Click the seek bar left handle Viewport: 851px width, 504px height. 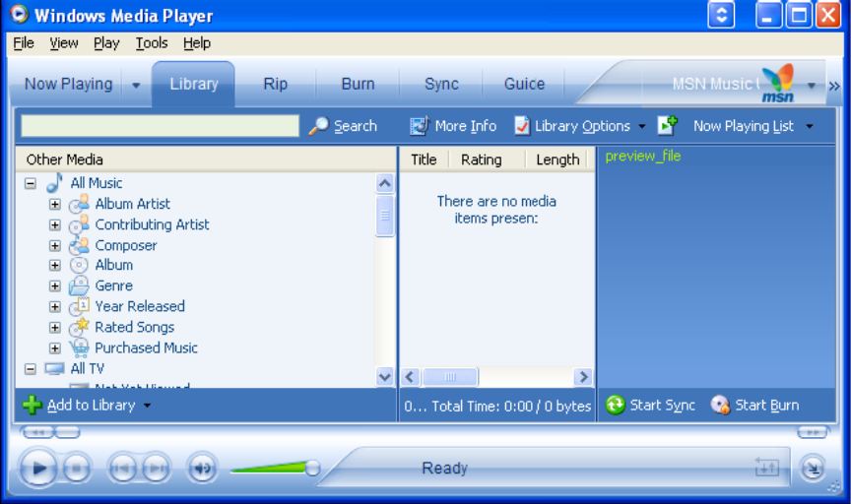pyautogui.click(x=67, y=432)
